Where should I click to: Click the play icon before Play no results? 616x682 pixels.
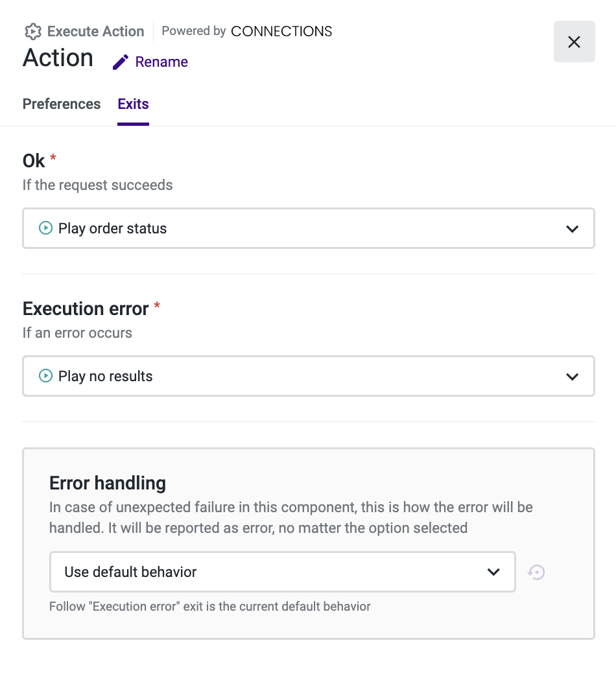pos(45,376)
